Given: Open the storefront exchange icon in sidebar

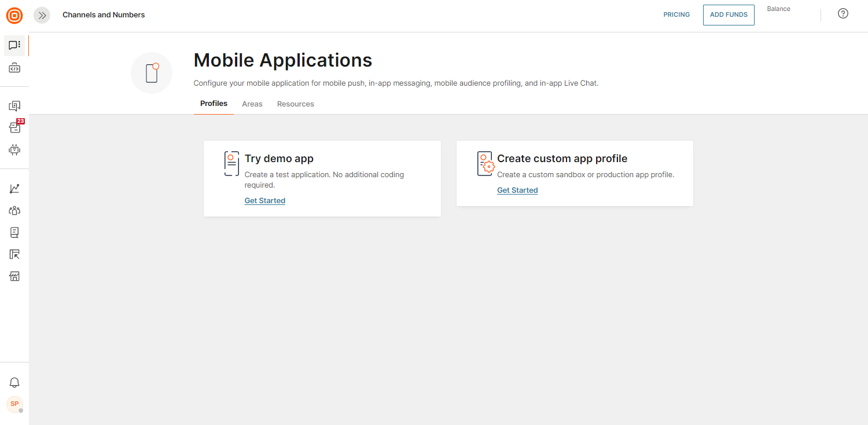Looking at the screenshot, I should [x=14, y=276].
